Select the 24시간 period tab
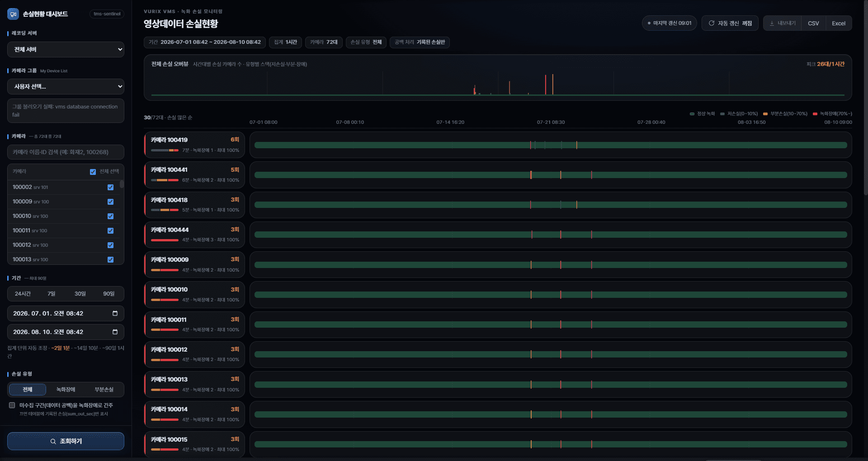The width and height of the screenshot is (868, 461). (x=23, y=294)
